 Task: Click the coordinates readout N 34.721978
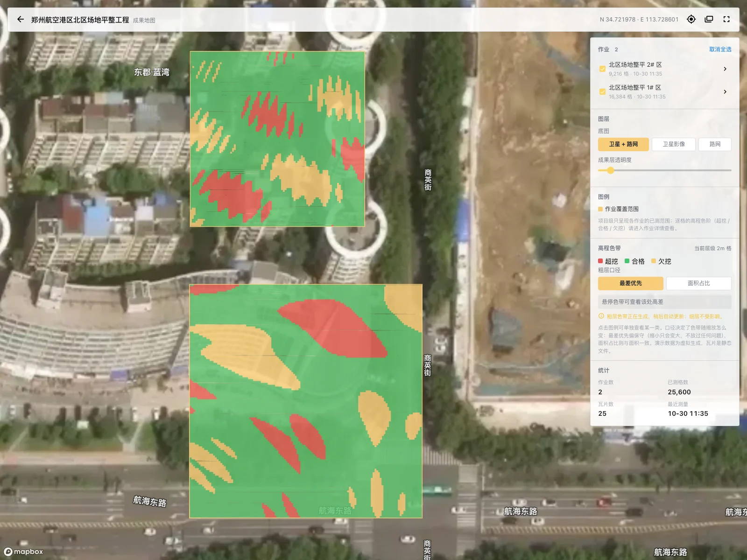[x=639, y=20]
